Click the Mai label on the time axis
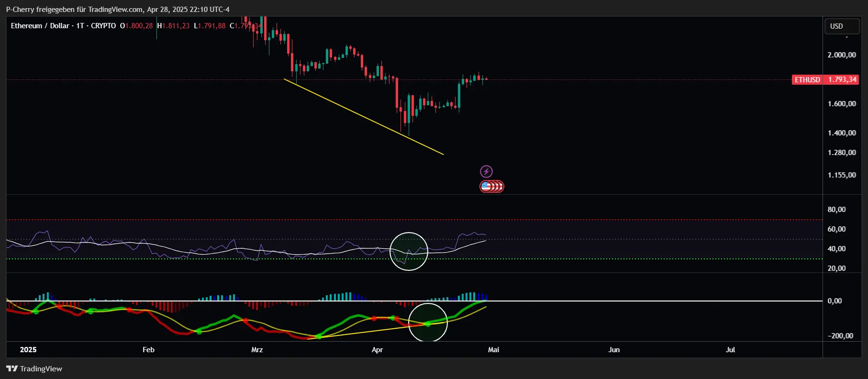Screen dimensions: 868x379 pos(493,350)
